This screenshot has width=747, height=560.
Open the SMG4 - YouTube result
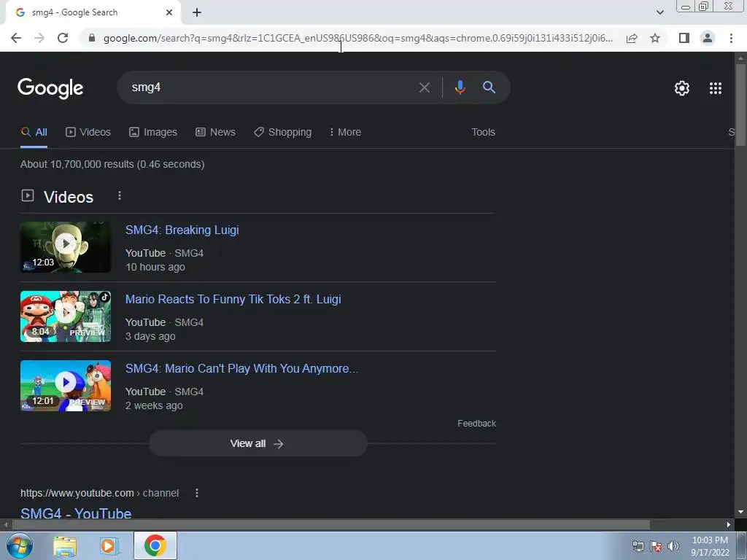tap(76, 513)
